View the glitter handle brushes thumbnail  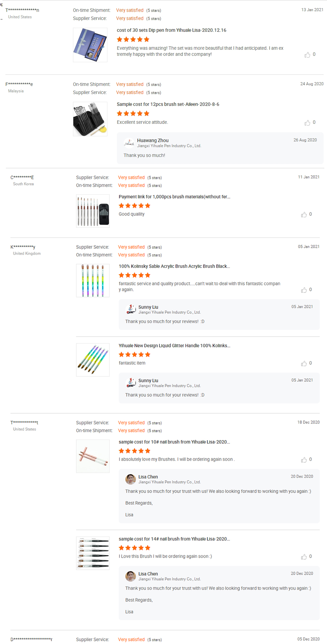[93, 360]
